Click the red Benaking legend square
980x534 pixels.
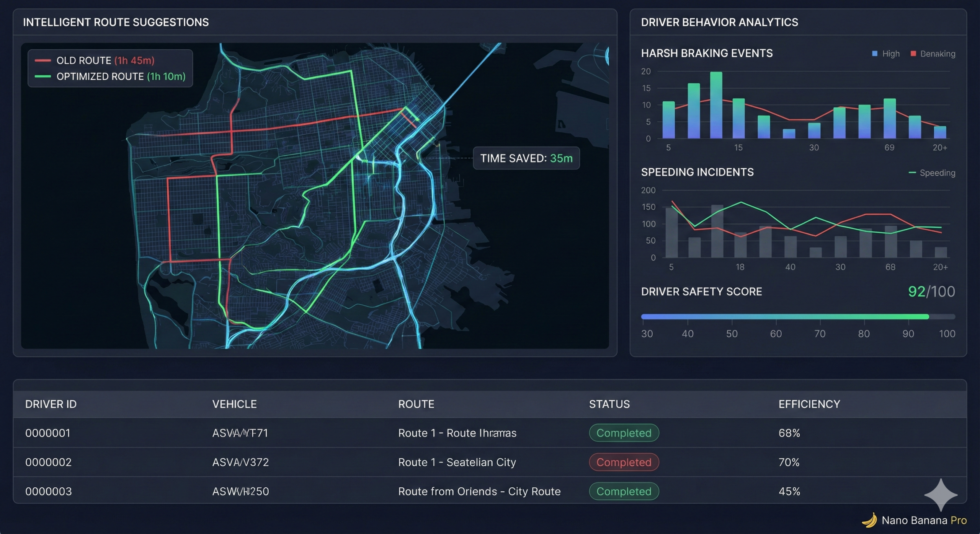pos(913,54)
